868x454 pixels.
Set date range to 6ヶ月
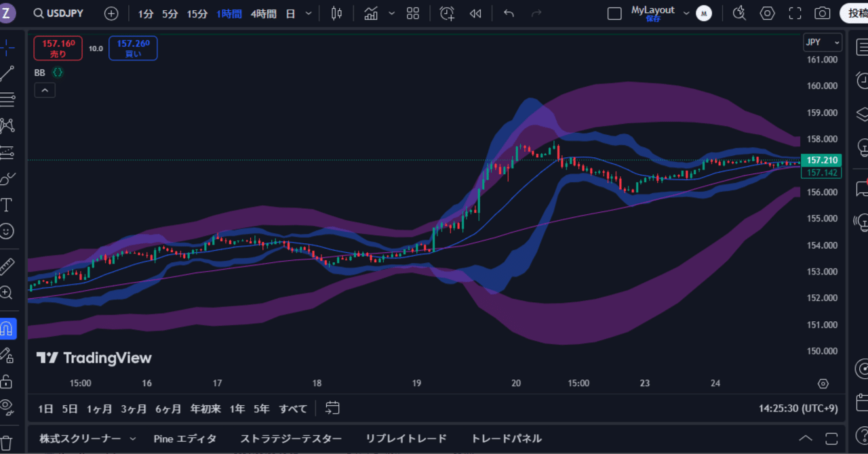click(168, 409)
